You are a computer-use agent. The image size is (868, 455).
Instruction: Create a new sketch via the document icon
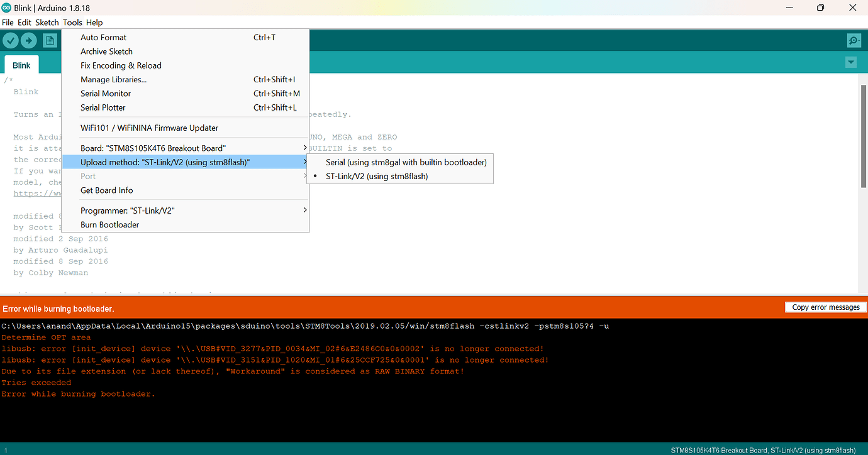[x=50, y=40]
